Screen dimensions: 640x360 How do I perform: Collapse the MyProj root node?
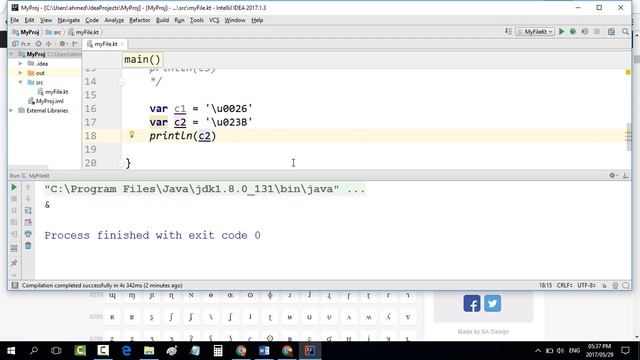[11, 54]
